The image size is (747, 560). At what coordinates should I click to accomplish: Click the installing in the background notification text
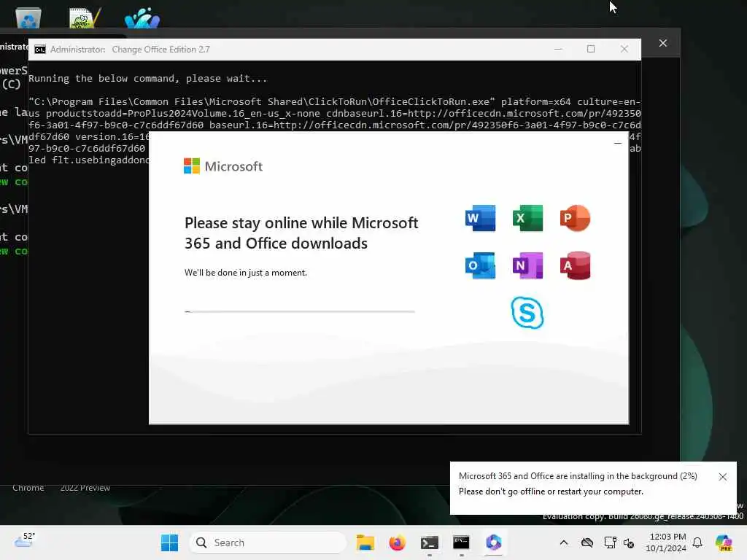click(578, 476)
